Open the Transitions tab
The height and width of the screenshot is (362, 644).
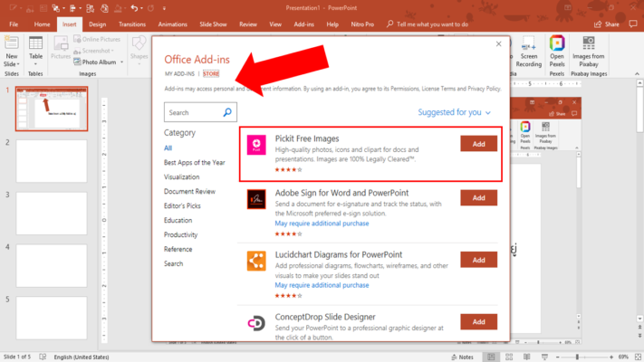point(132,24)
